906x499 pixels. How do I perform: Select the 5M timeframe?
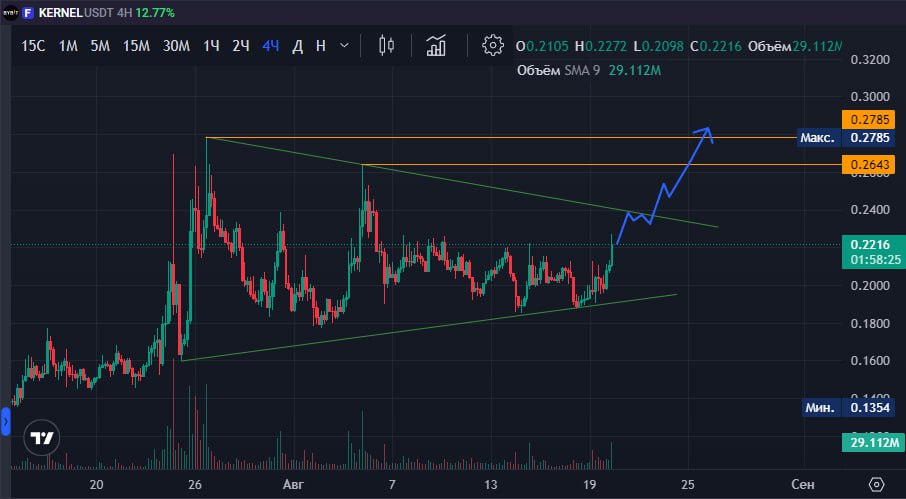coord(100,46)
